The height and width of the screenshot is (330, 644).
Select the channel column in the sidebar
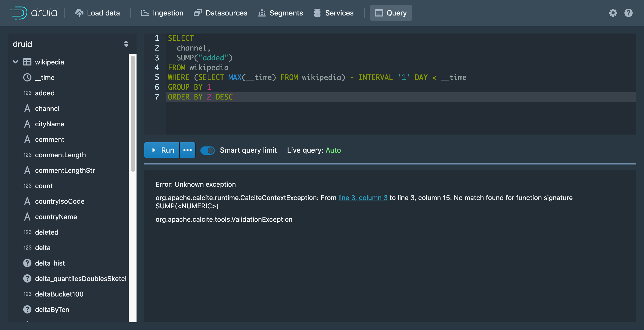click(x=47, y=108)
